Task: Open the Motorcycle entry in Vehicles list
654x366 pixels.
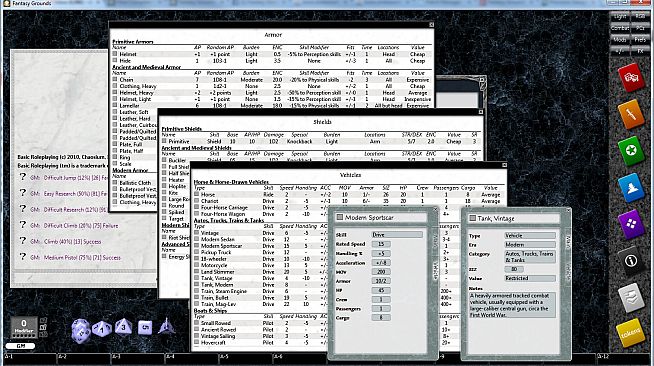Action: [x=214, y=265]
